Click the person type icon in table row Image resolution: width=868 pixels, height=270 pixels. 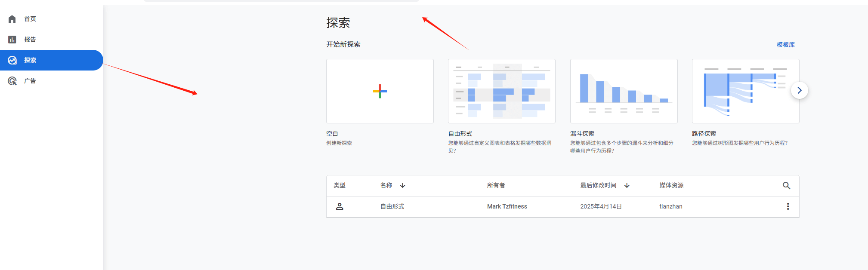340,206
